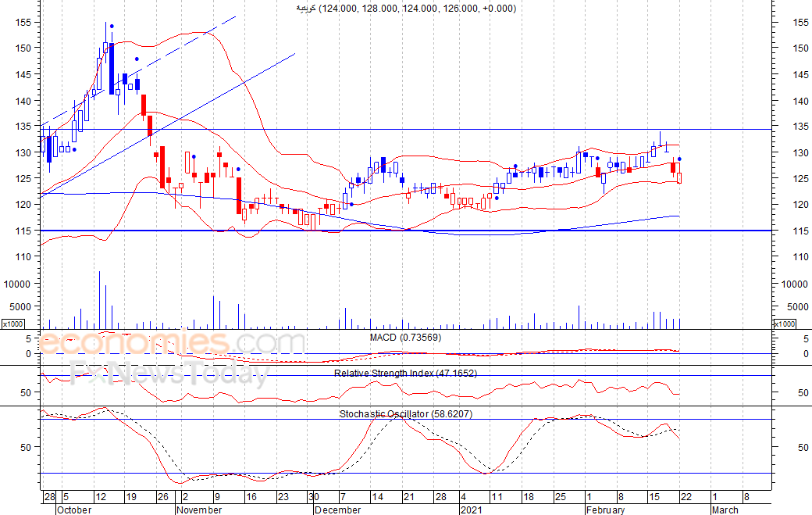
Task: Click date label 19 in October
Action: pyautogui.click(x=131, y=497)
